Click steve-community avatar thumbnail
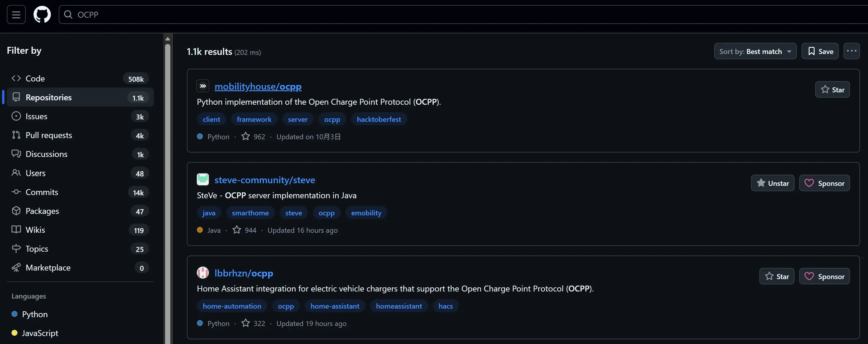This screenshot has height=344, width=868. tap(203, 179)
